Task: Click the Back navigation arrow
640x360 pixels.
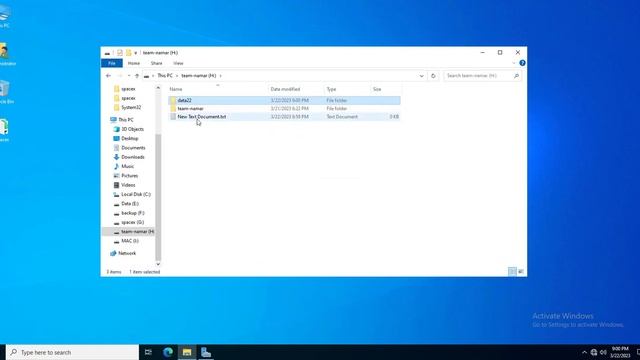Action: point(108,76)
